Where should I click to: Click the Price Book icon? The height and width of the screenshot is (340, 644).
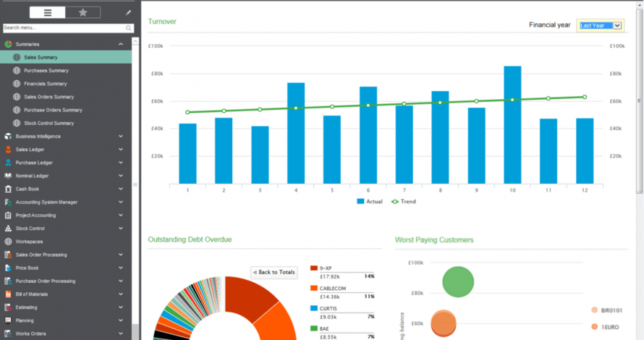click(x=8, y=268)
